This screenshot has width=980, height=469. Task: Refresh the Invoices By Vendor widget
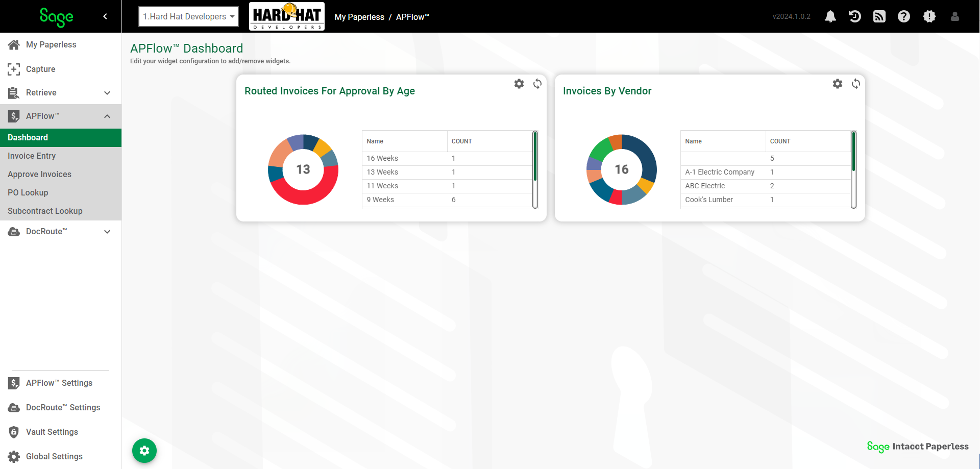(x=856, y=84)
